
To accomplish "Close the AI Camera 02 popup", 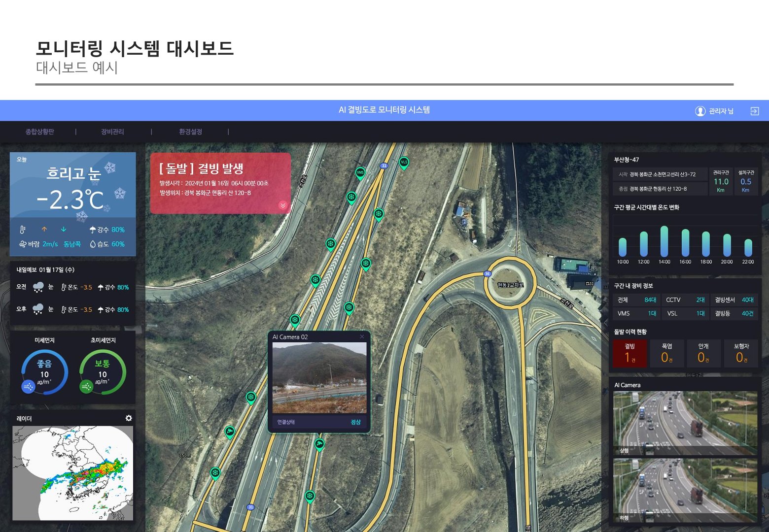I will coord(362,337).
